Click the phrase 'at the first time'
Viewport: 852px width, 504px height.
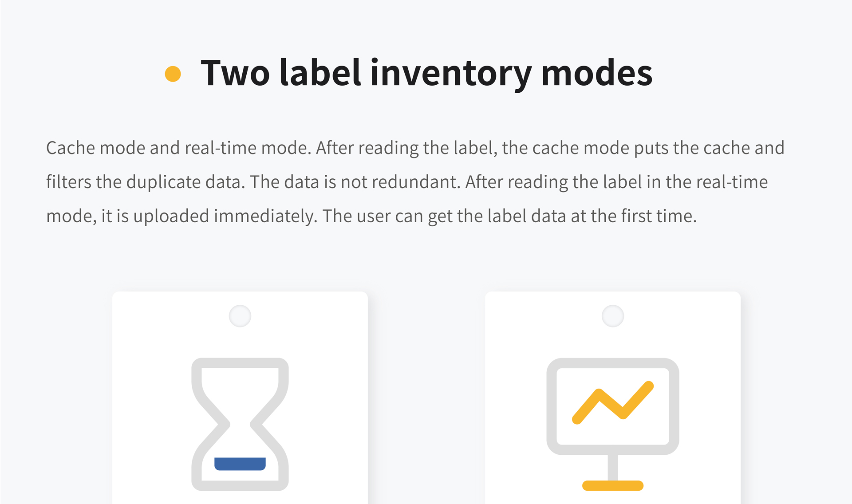pyautogui.click(x=634, y=216)
